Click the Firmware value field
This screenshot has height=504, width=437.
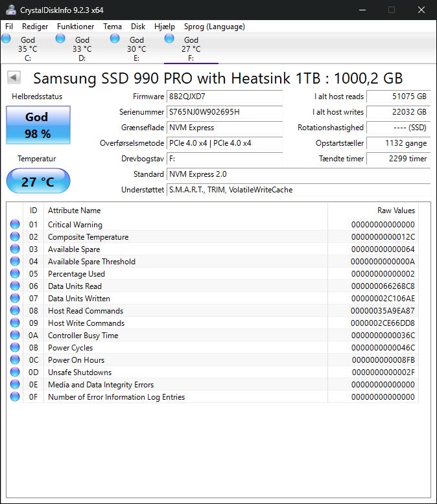224,97
